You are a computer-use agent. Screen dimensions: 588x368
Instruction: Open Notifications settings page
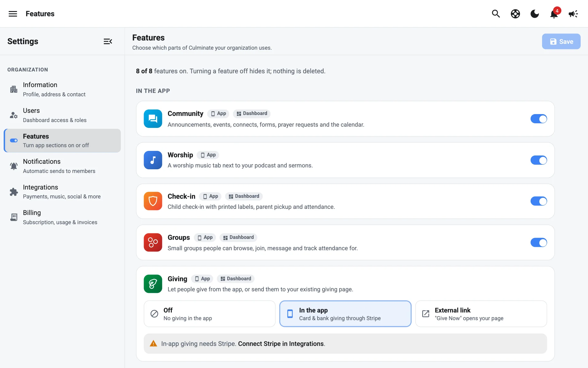[62, 166]
